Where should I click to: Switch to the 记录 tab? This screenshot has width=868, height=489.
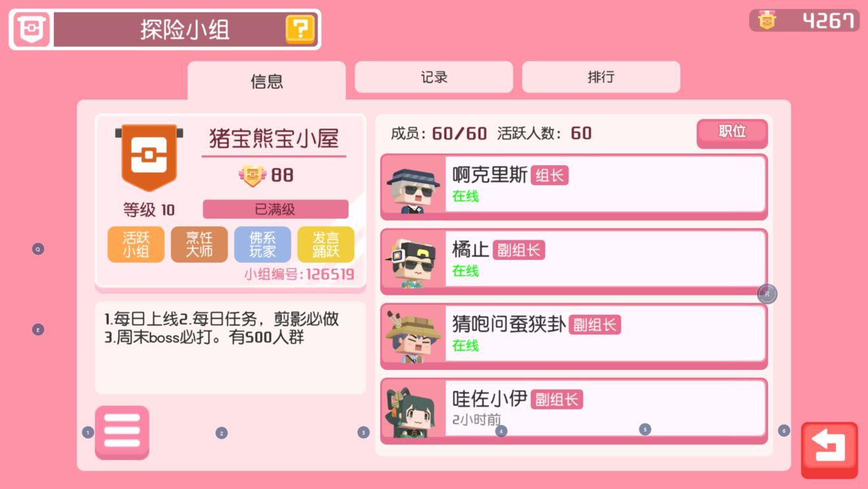pos(434,77)
